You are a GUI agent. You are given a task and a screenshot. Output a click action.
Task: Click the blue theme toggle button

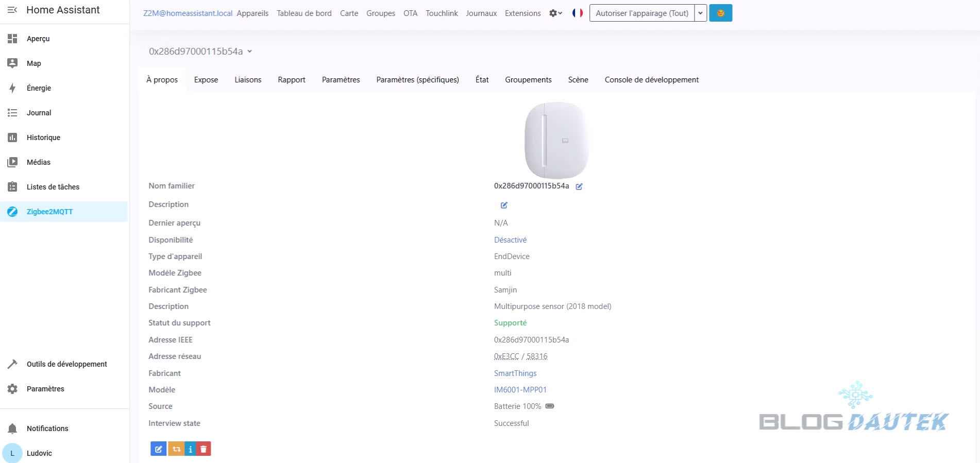720,13
